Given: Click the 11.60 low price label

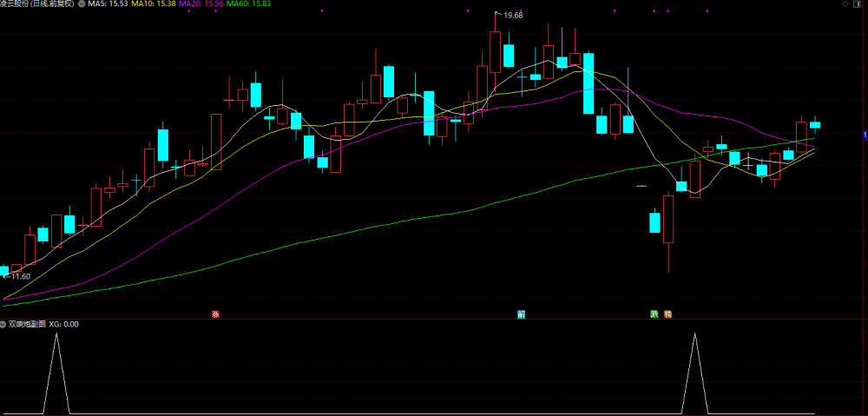Looking at the screenshot, I should pos(21,276).
